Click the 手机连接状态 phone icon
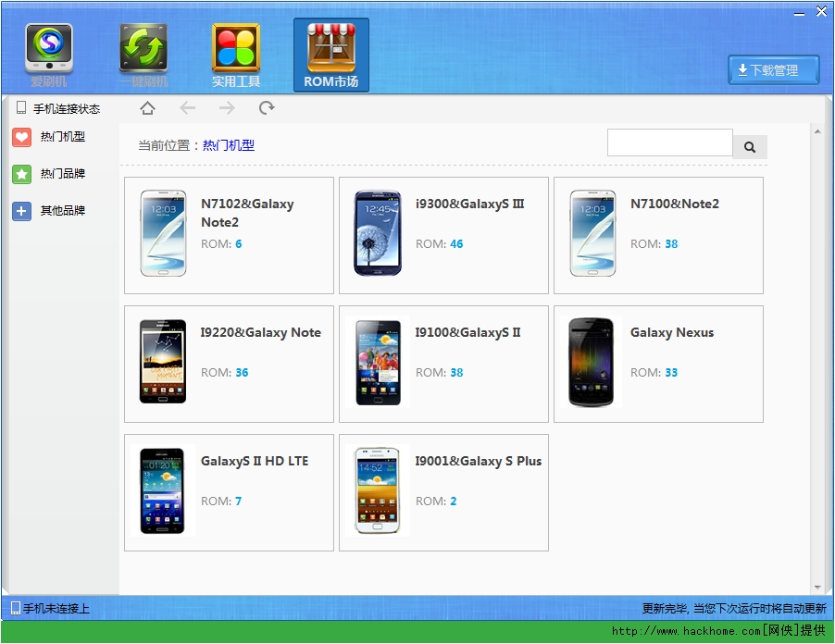835x644 pixels. [21, 108]
